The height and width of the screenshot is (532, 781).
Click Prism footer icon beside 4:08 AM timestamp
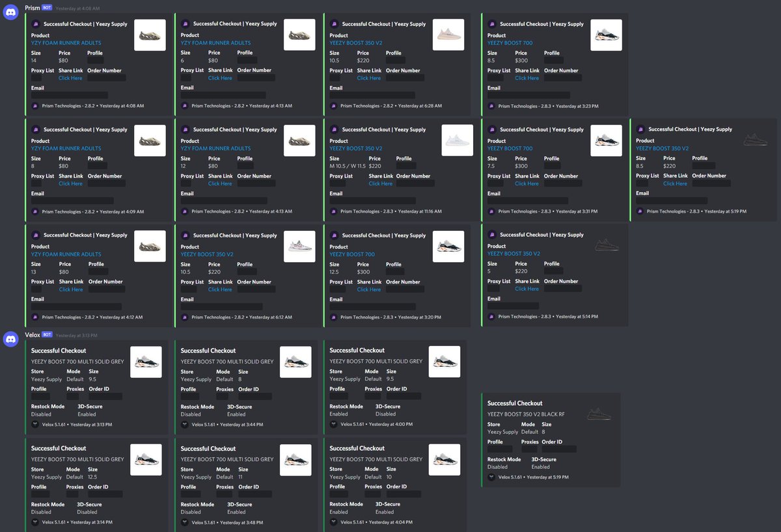35,106
